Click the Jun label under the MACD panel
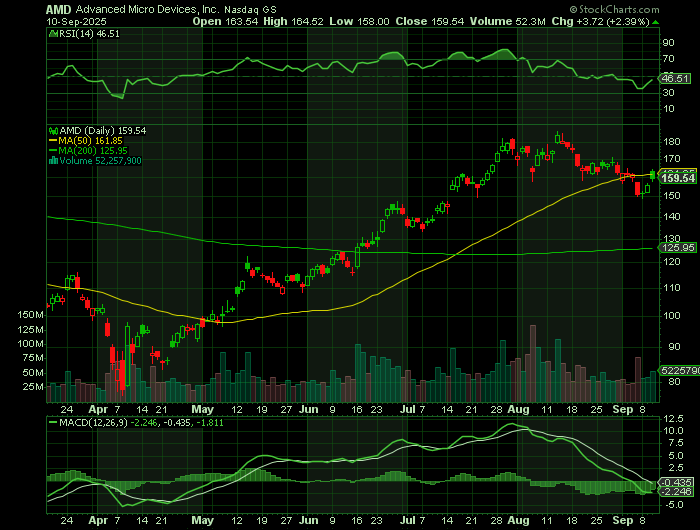Image resolution: width=700 pixels, height=530 pixels. click(x=308, y=521)
